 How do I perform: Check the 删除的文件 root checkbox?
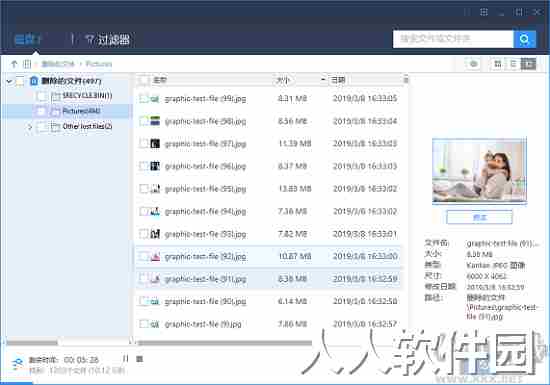click(20, 81)
